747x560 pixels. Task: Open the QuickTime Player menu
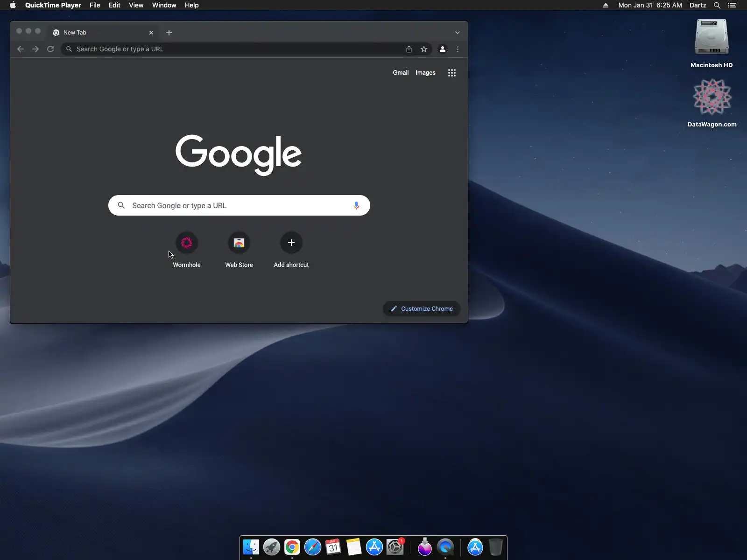[53, 5]
